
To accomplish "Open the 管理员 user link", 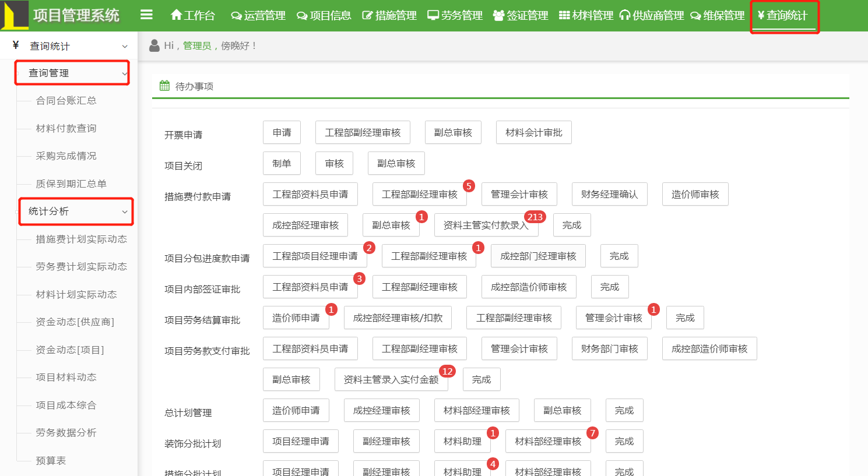I will tap(197, 45).
